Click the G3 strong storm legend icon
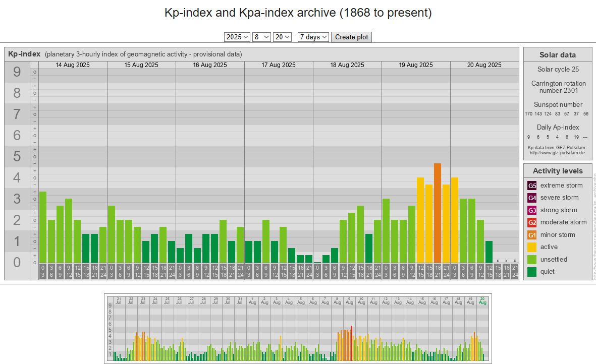596x364 pixels. pos(532,210)
